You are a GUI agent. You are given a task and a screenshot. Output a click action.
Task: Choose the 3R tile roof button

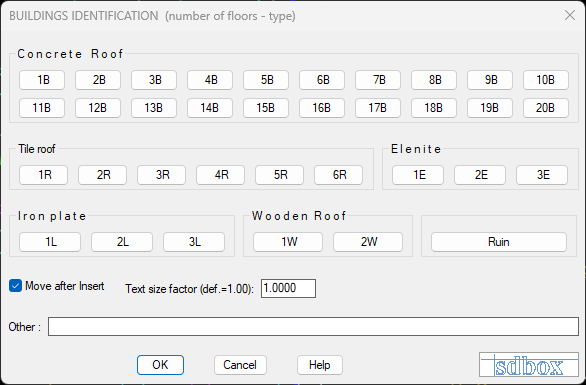161,175
